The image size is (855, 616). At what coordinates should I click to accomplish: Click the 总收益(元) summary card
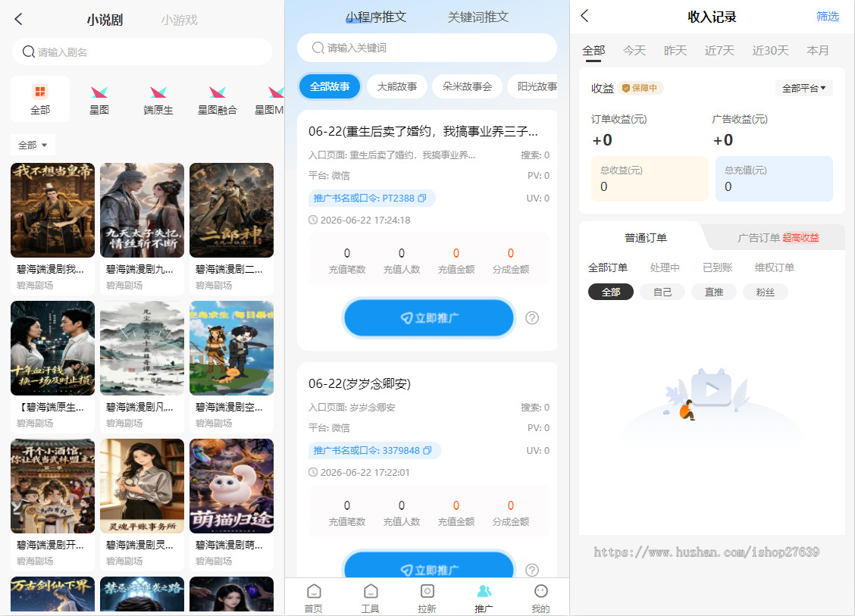coord(650,179)
